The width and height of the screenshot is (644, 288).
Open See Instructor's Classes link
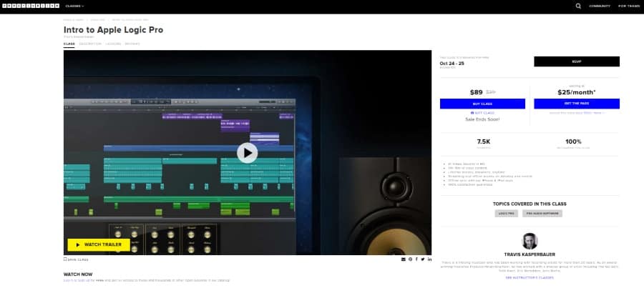coord(530,278)
